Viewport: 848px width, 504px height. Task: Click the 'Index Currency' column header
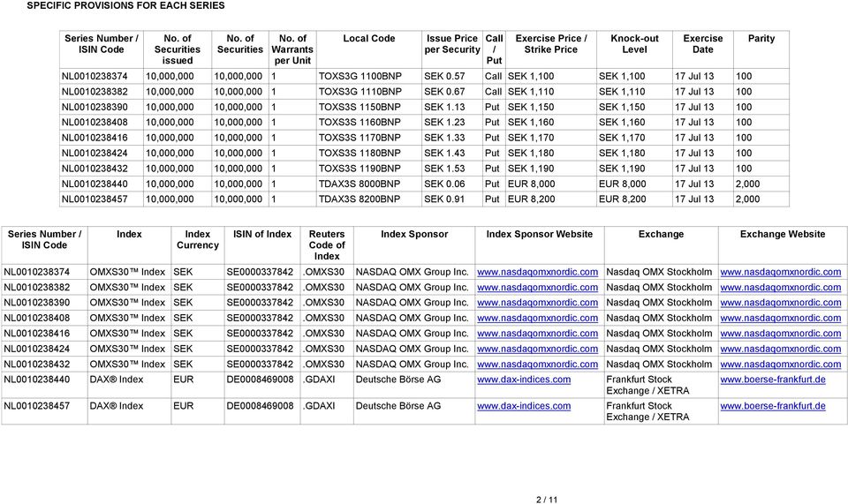point(197,239)
